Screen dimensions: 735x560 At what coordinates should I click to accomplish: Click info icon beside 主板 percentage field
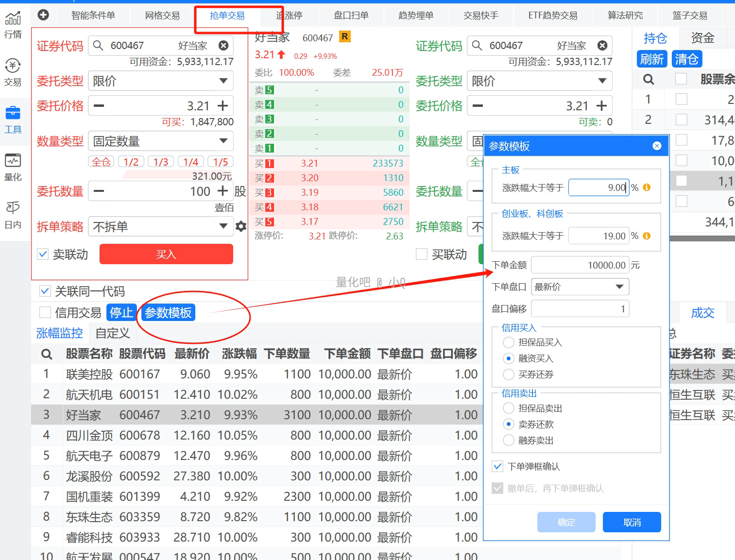click(647, 187)
